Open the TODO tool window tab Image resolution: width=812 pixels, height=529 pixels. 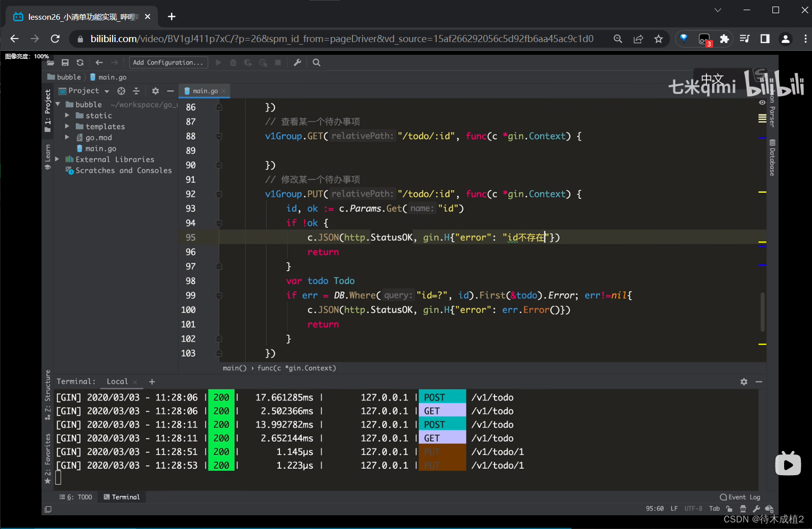pyautogui.click(x=76, y=497)
